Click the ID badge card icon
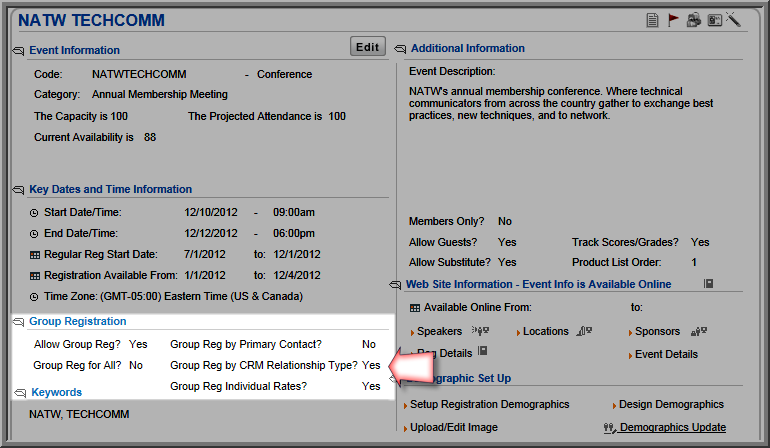 click(x=714, y=20)
